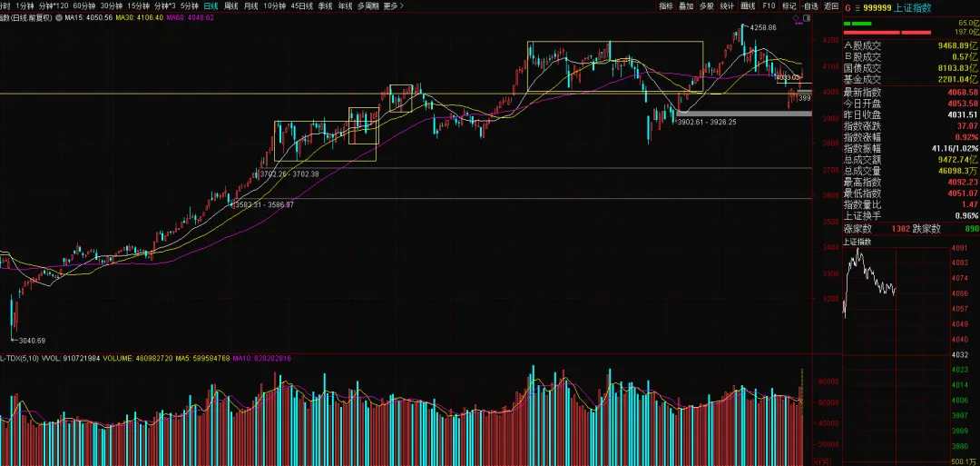
Task: Click the 4200 mark on the price axis
Action: pyautogui.click(x=830, y=40)
